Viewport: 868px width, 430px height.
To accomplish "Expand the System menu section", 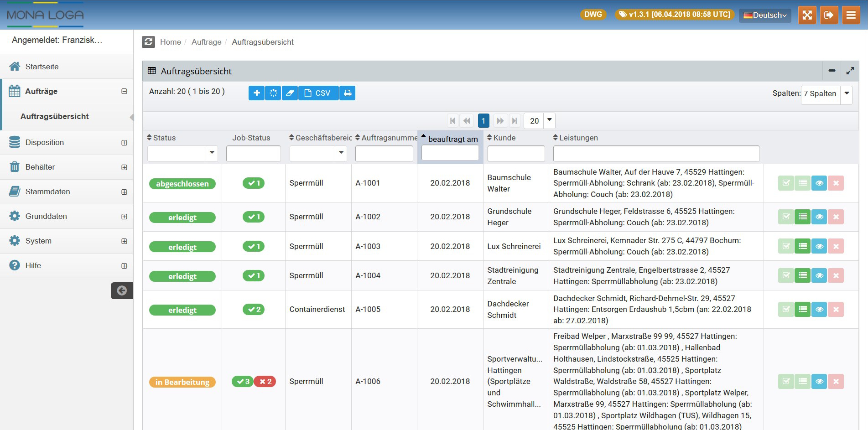I will tap(124, 241).
